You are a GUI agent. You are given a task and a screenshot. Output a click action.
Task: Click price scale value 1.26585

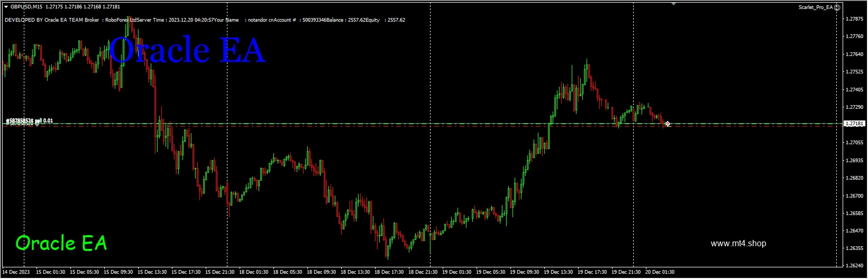855,213
